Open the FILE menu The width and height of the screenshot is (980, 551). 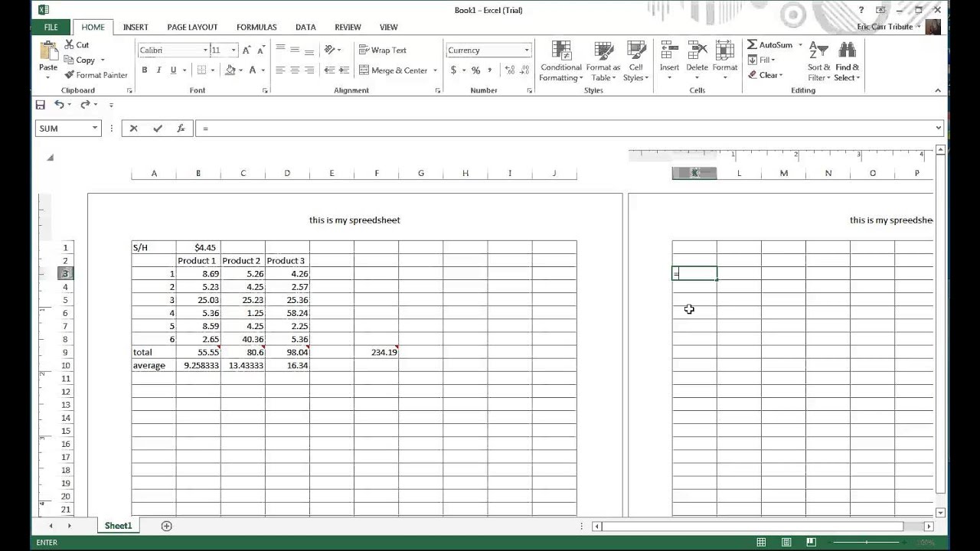click(51, 27)
